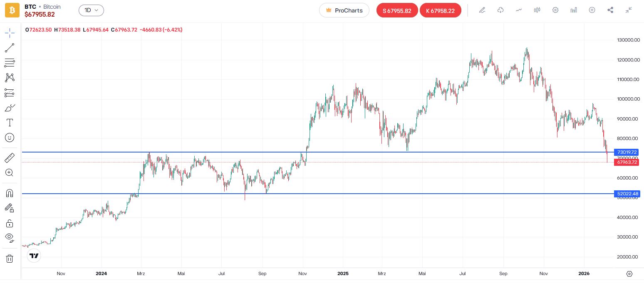The height and width of the screenshot is (283, 644).
Task: Activate the ruler measure tool
Action: click(x=10, y=157)
